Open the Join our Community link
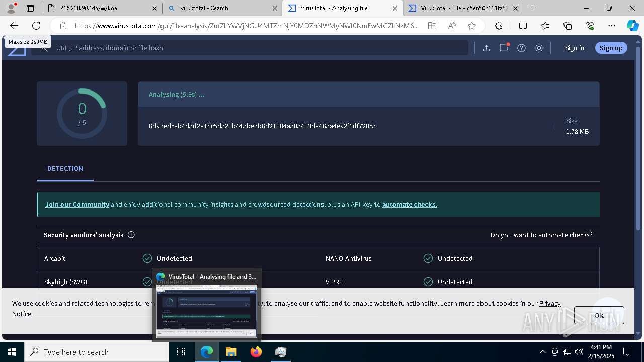Image resolution: width=644 pixels, height=362 pixels. click(77, 204)
